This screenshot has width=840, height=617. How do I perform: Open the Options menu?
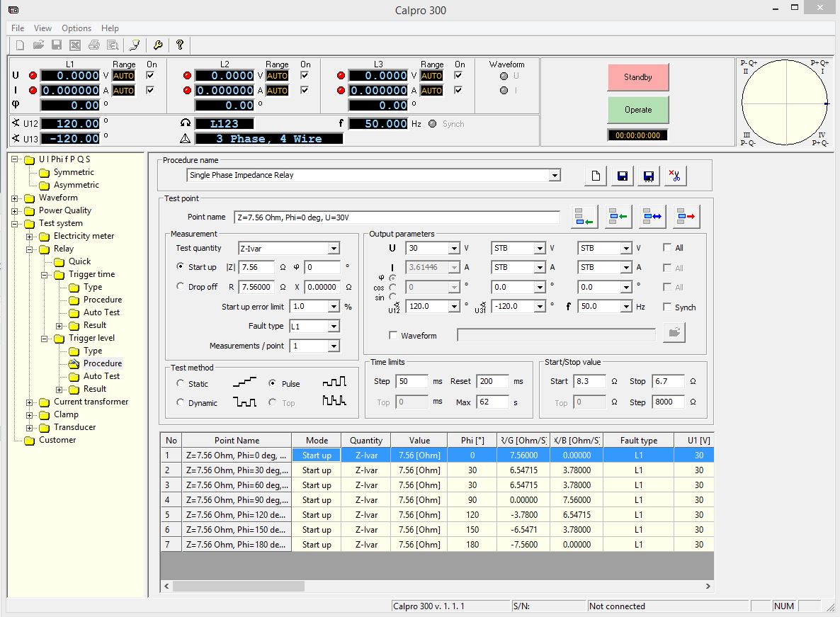coord(76,28)
